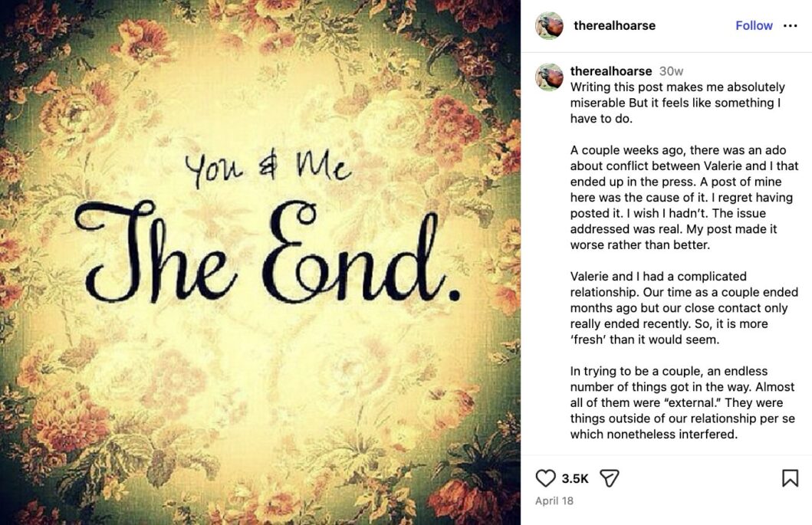Viewport: 812px width, 525px height.
Task: Share the post via paper plane icon
Action: click(609, 478)
